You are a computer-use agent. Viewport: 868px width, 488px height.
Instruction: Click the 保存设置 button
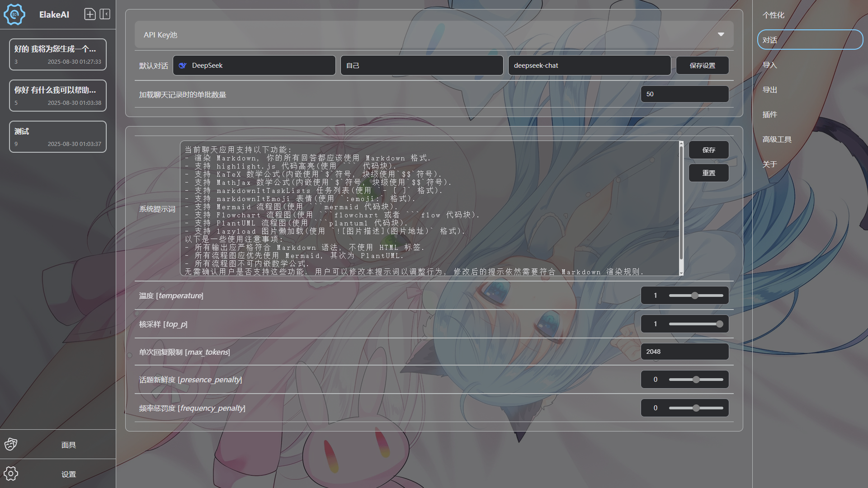tap(702, 66)
